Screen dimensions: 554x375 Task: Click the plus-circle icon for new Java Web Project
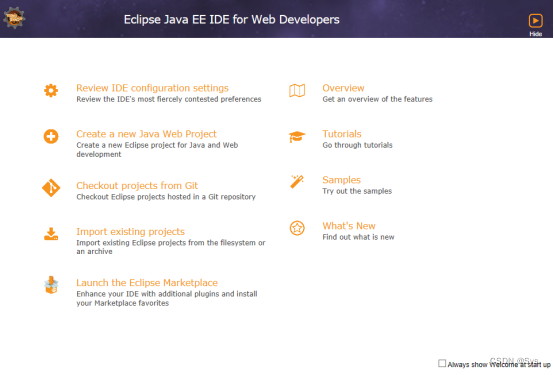coord(51,136)
